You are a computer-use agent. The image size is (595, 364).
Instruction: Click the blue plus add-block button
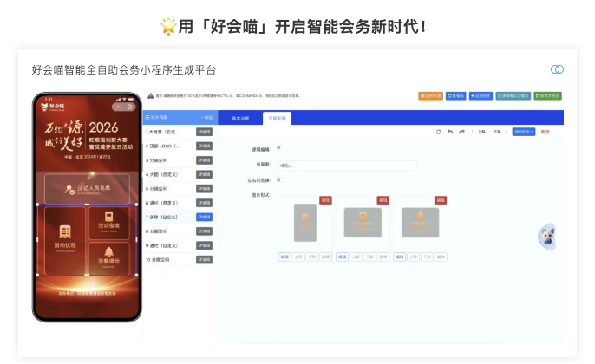[481, 96]
